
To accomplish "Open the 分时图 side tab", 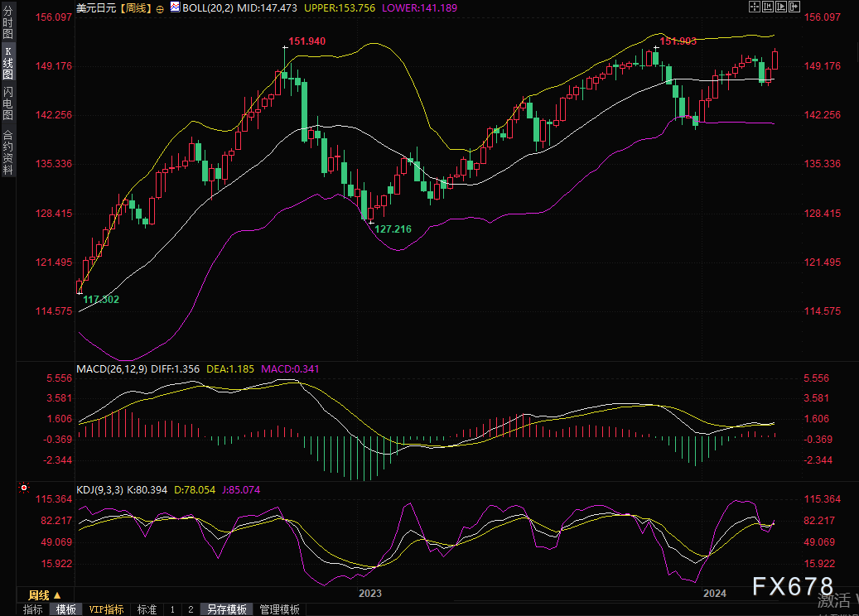I will tap(7, 22).
